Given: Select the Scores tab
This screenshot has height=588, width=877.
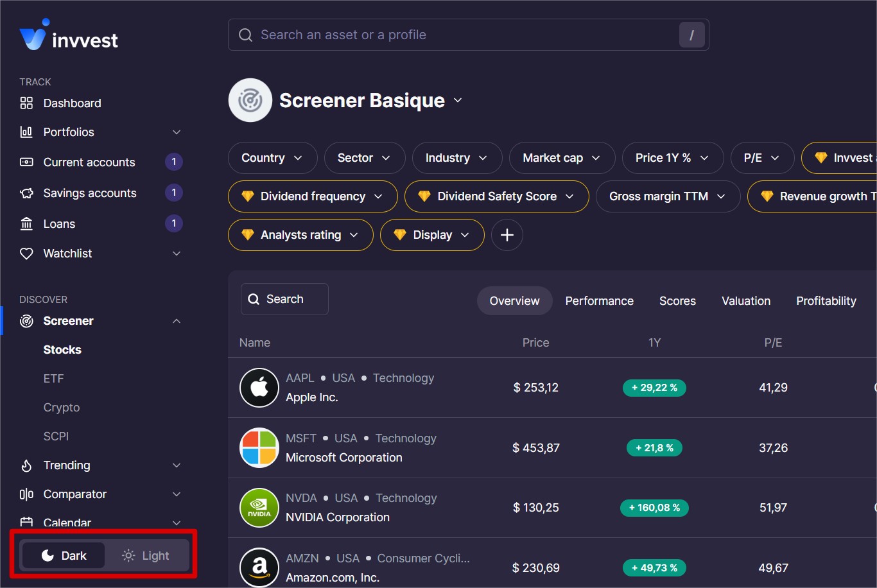Looking at the screenshot, I should tap(677, 301).
